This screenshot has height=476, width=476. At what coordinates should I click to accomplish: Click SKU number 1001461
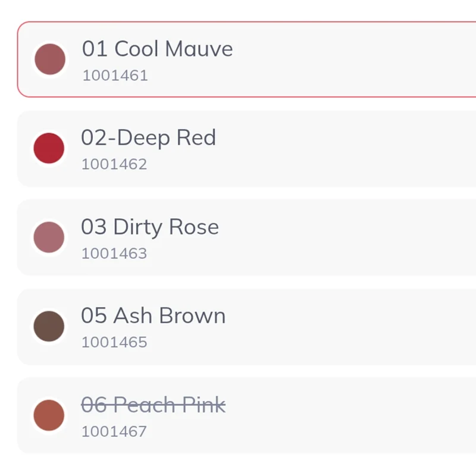click(x=115, y=76)
